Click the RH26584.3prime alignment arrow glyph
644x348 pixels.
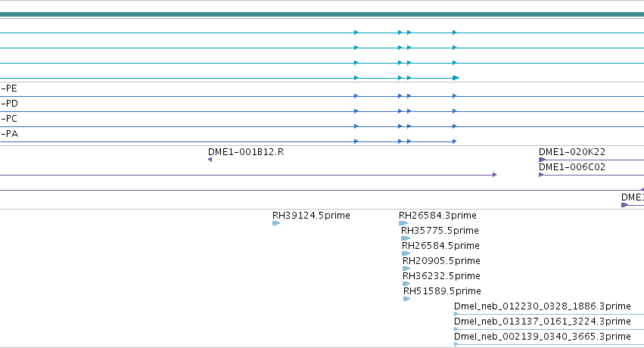[x=403, y=223]
